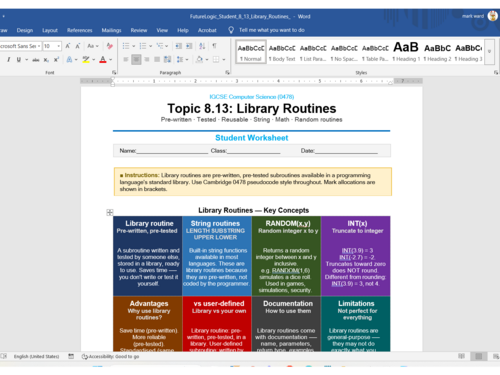The height and width of the screenshot is (375, 500).
Task: Click the Borders grid icon
Action: tap(216, 60)
